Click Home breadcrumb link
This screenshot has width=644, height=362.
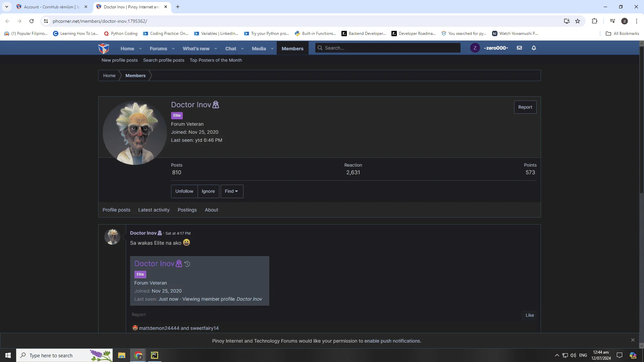109,75
